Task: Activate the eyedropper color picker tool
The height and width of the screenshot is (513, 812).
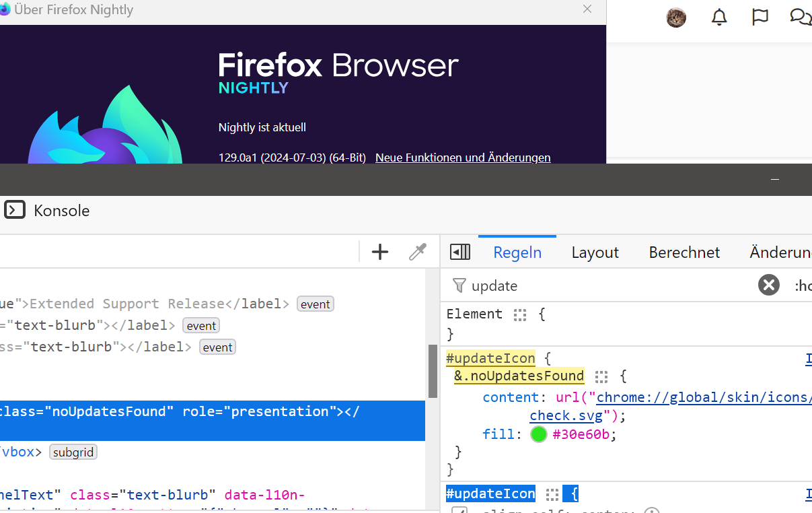Action: point(418,252)
